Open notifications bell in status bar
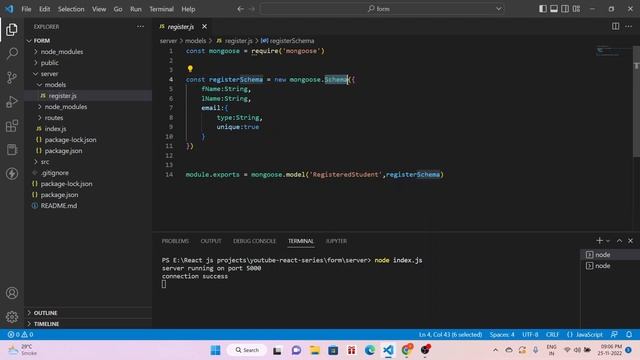 pos(629,334)
